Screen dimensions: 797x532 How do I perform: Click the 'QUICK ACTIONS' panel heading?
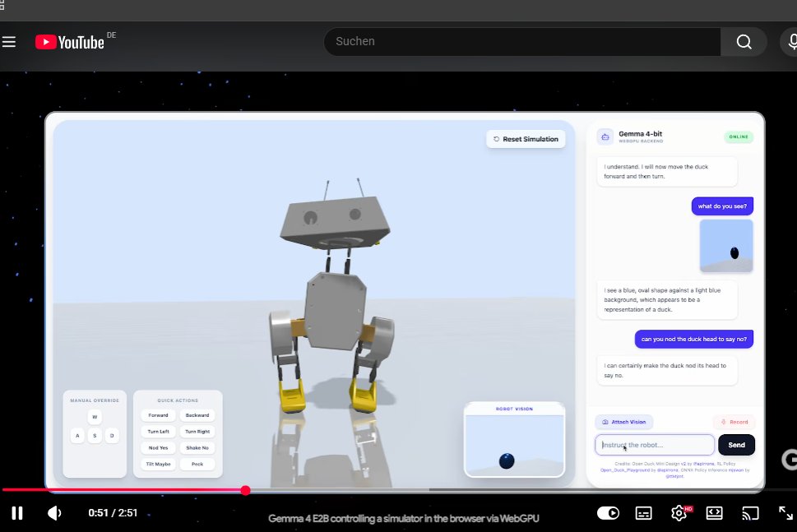[178, 400]
